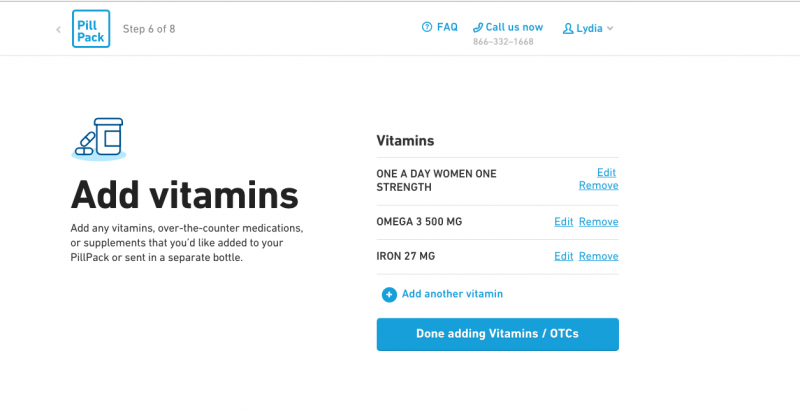800x411 pixels.
Task: Click the 866-332-1668 phone number
Action: [x=503, y=42]
